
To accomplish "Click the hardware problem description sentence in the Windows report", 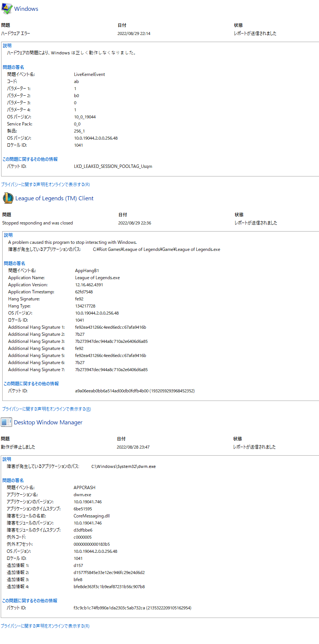I will point(72,53).
